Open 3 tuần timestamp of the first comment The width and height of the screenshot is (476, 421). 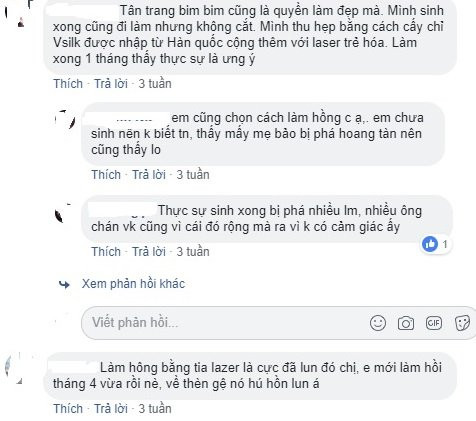[x=155, y=83]
